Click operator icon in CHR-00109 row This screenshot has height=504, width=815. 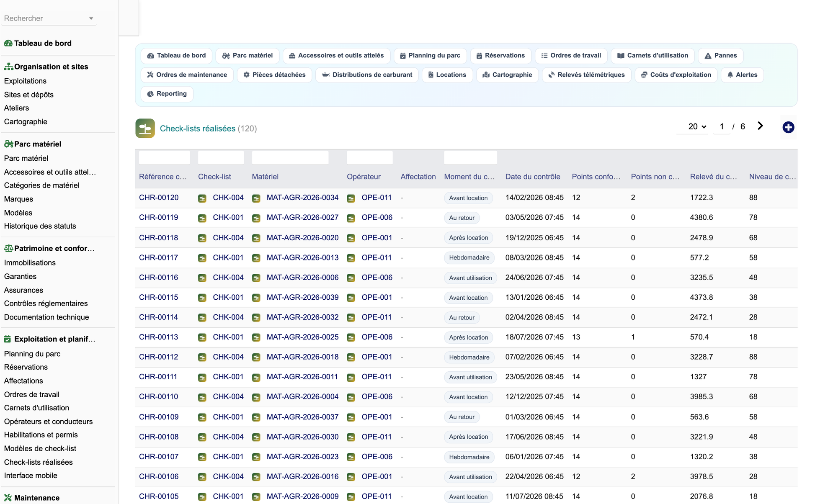[x=351, y=417]
